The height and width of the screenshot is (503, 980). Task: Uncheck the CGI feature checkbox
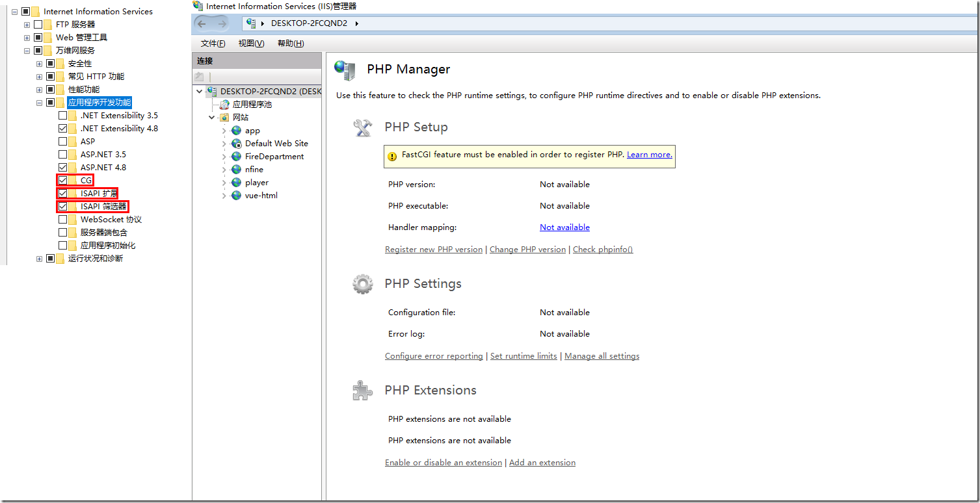[62, 180]
